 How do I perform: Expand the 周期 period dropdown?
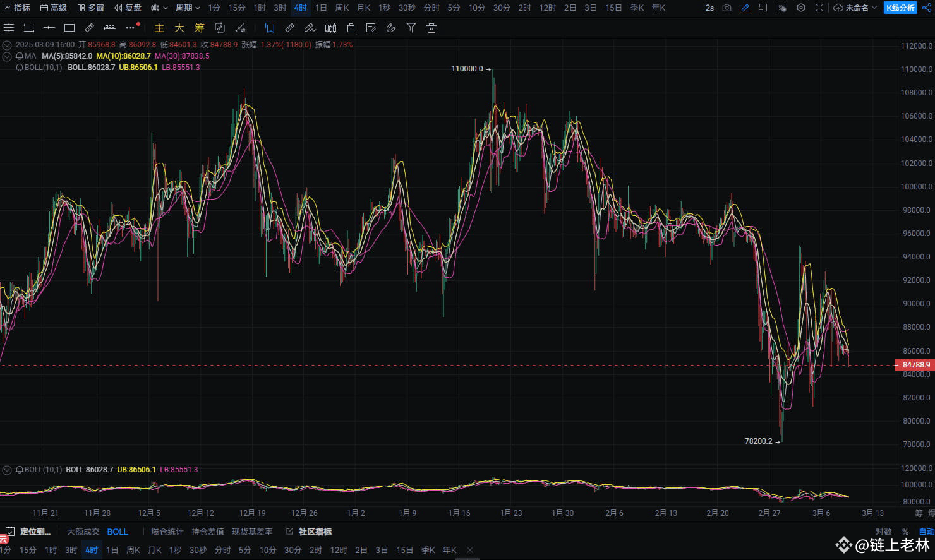188,8
